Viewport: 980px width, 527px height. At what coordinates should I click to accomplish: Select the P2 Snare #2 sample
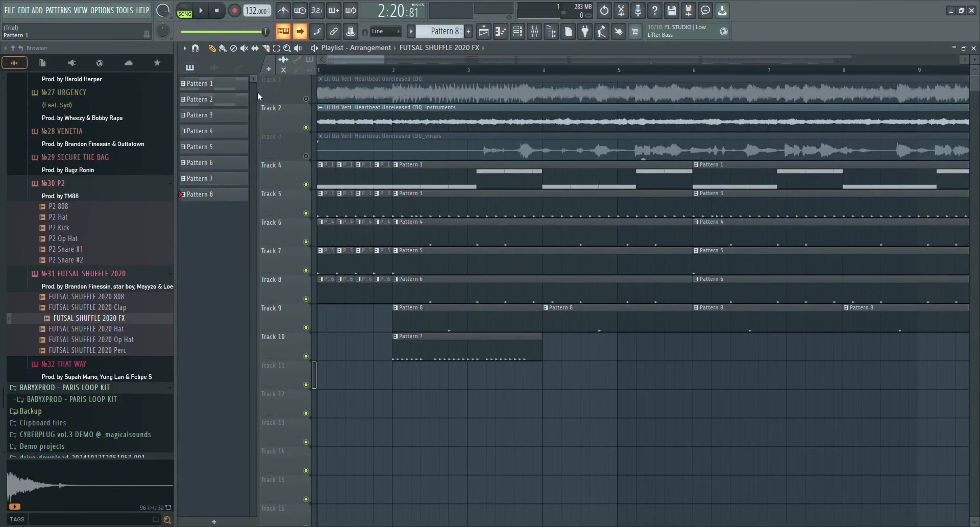tap(66, 260)
